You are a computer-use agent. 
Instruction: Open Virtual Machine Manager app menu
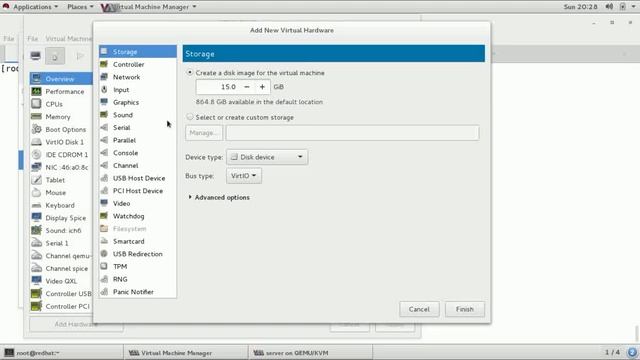[149, 7]
